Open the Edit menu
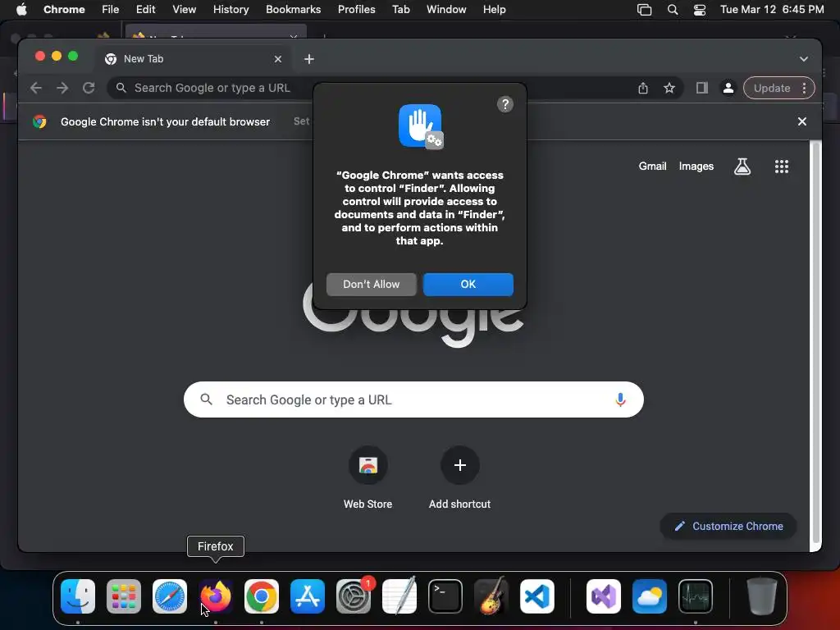Image resolution: width=840 pixels, height=630 pixels. [145, 10]
